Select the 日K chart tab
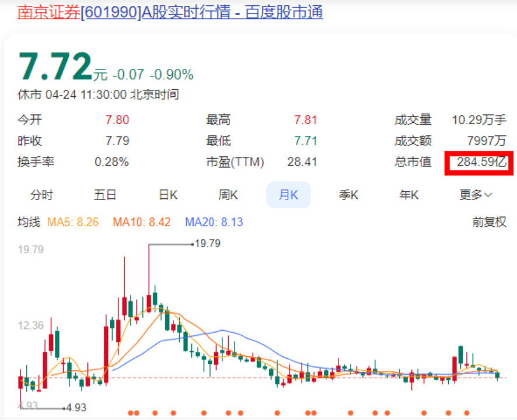Image resolution: width=517 pixels, height=420 pixels. click(x=168, y=195)
